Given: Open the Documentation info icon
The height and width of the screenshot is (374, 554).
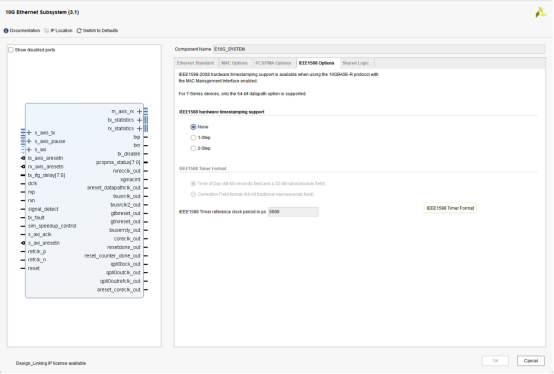Looking at the screenshot, I should click(x=6, y=31).
